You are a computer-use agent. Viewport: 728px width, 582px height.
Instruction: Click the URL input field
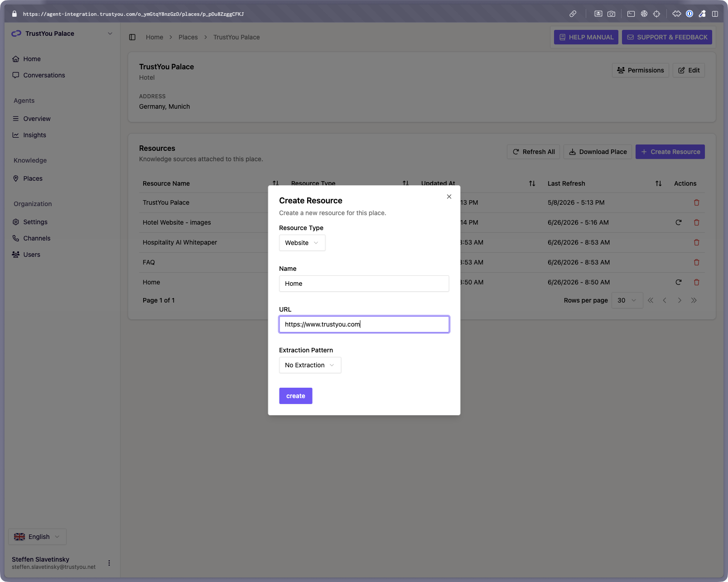click(364, 324)
